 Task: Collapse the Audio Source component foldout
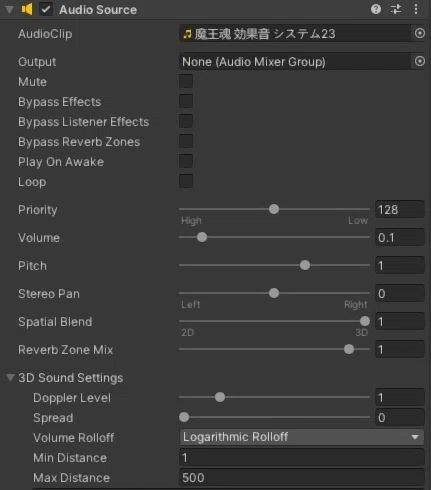pos(10,10)
